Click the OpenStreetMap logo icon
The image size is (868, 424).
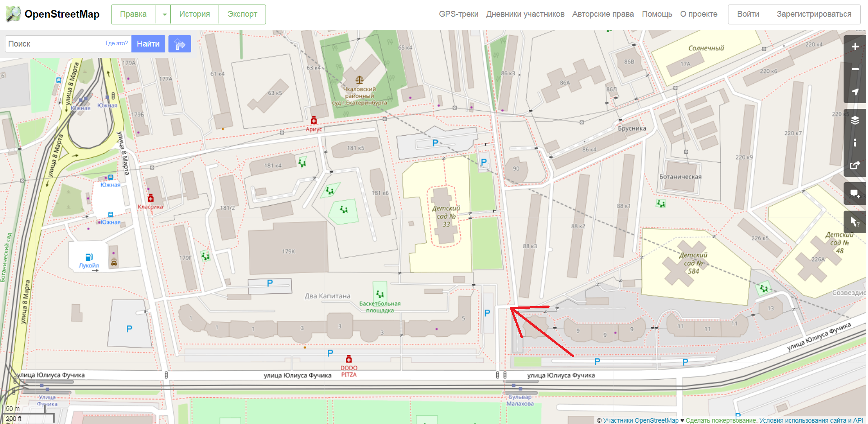pyautogui.click(x=13, y=14)
